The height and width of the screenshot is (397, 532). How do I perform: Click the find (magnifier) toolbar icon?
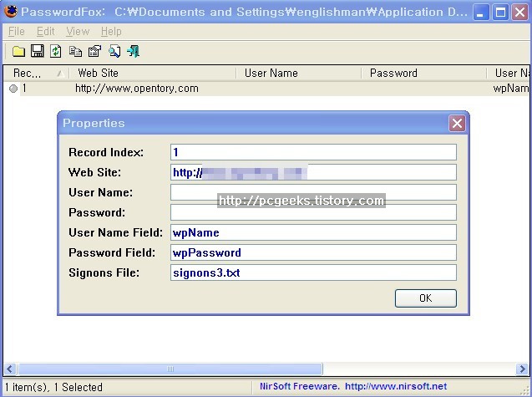tap(114, 51)
